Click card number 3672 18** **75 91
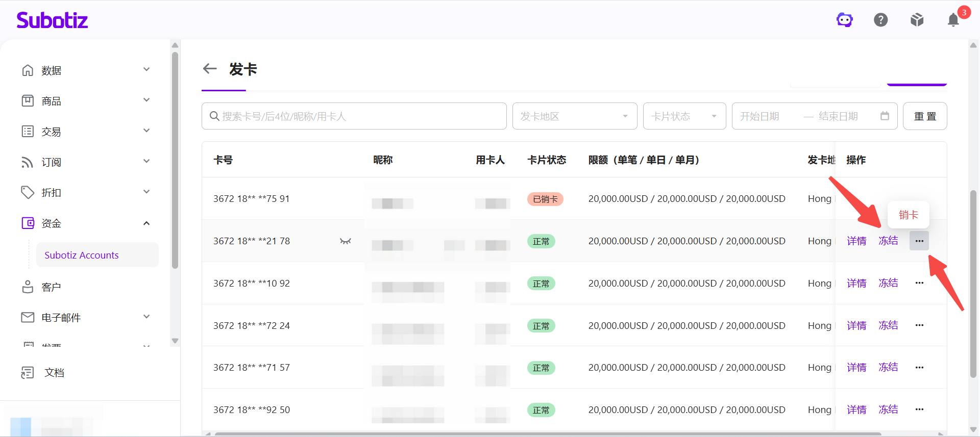 (252, 198)
